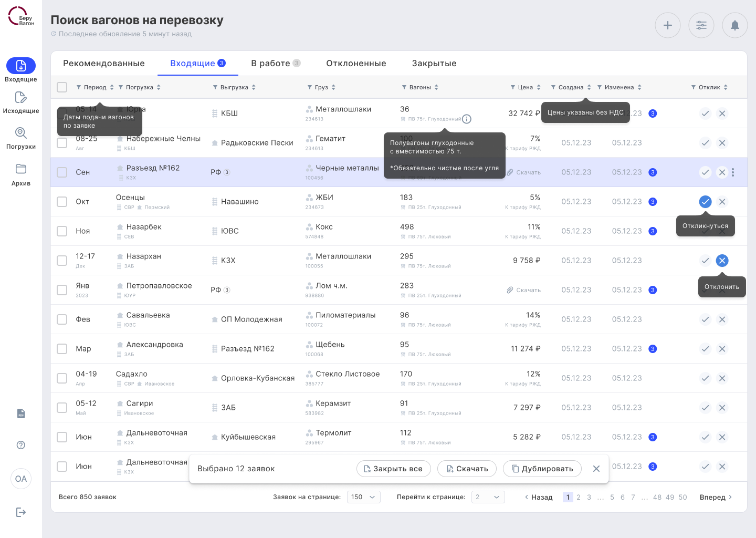Click the logout icon in the sidebar
The height and width of the screenshot is (538, 756).
[21, 512]
